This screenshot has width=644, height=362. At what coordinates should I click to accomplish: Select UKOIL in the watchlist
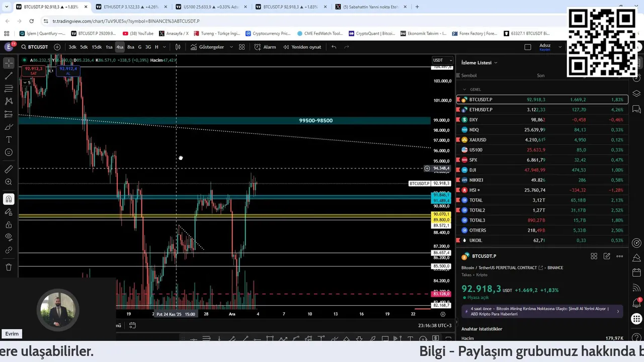click(542, 240)
